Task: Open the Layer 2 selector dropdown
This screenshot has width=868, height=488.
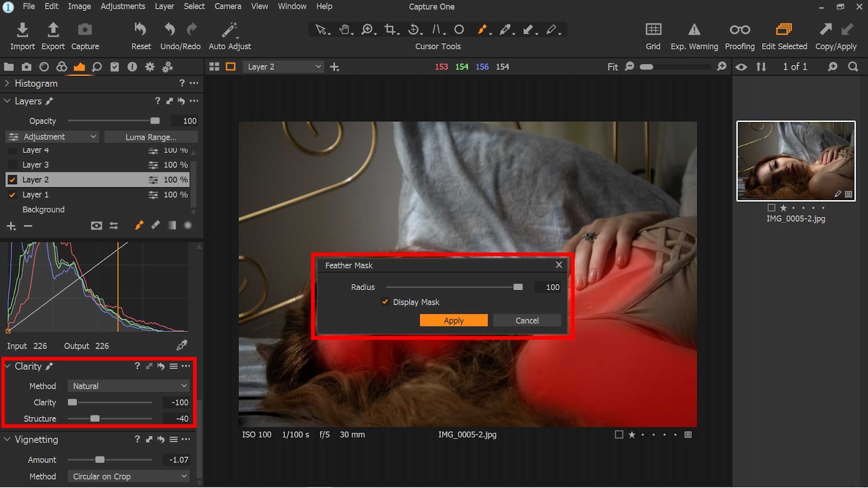Action: click(284, 67)
